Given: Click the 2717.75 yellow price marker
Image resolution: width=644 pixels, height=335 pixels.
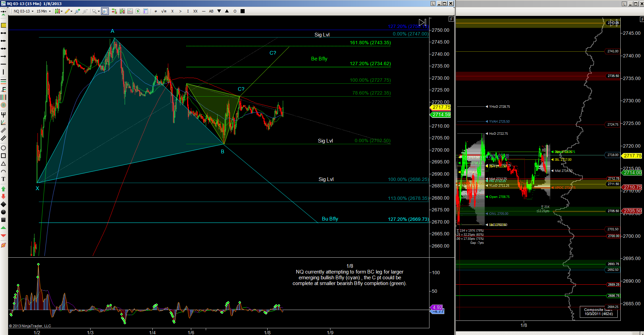Looking at the screenshot, I should click(x=441, y=107).
